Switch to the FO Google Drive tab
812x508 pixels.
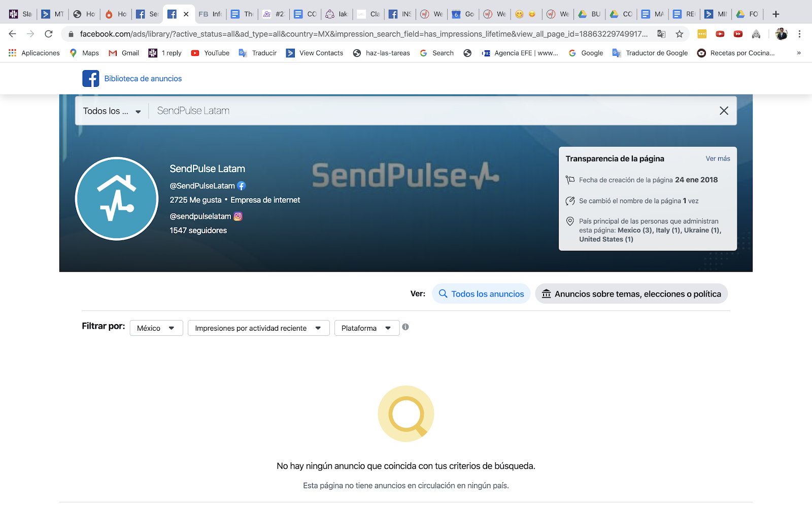(x=747, y=14)
